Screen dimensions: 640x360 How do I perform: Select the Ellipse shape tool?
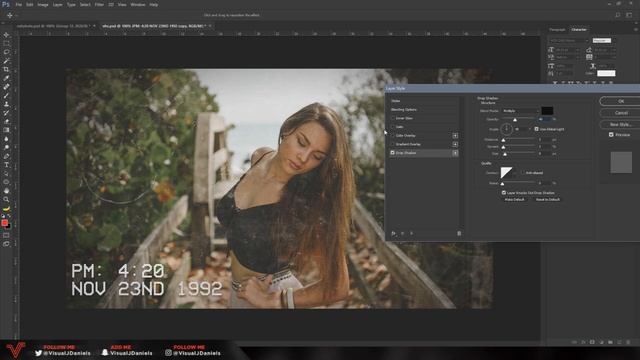[6, 182]
